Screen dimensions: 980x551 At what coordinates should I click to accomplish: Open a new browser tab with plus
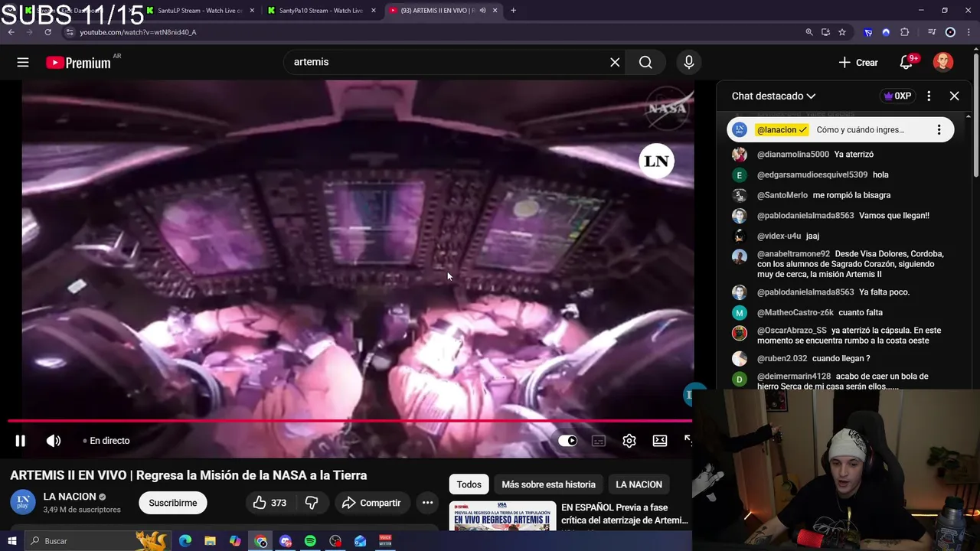514,11
